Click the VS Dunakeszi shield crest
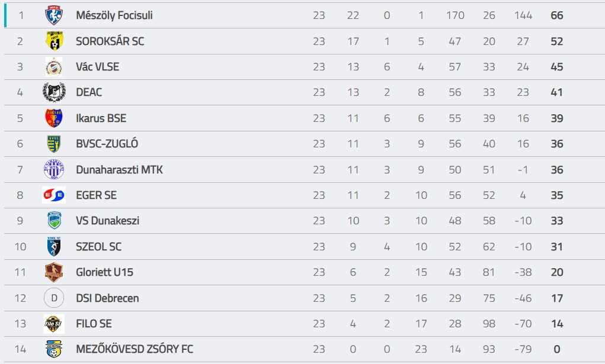 pos(54,221)
